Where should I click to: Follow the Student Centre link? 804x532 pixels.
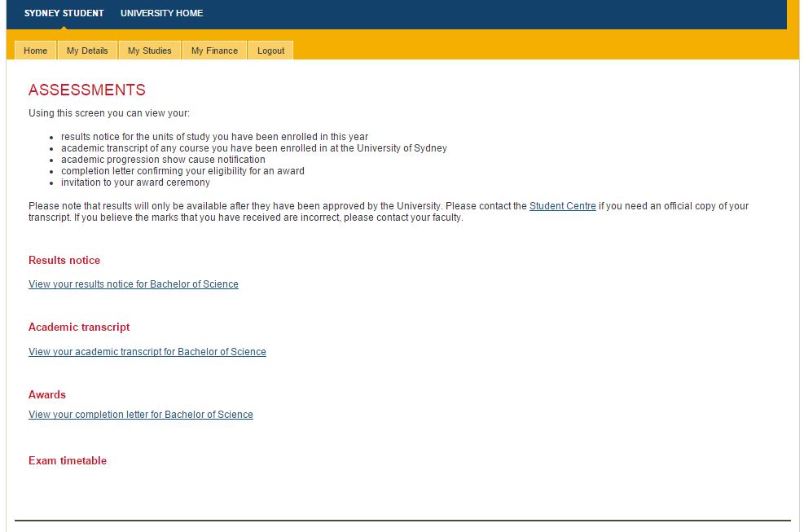(562, 206)
